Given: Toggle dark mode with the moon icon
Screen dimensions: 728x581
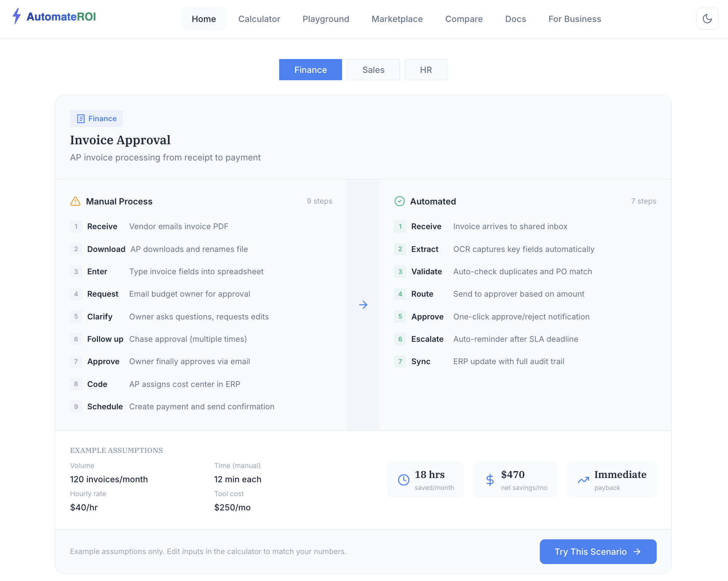Looking at the screenshot, I should (707, 19).
